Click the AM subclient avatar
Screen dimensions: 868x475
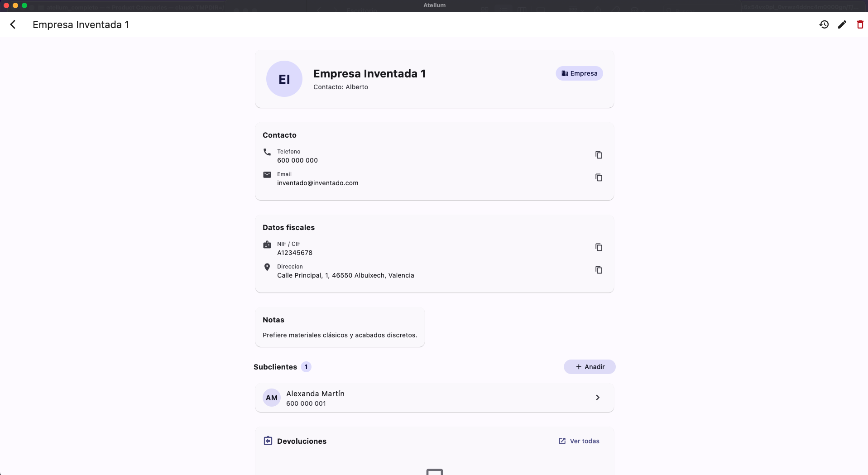pyautogui.click(x=272, y=398)
